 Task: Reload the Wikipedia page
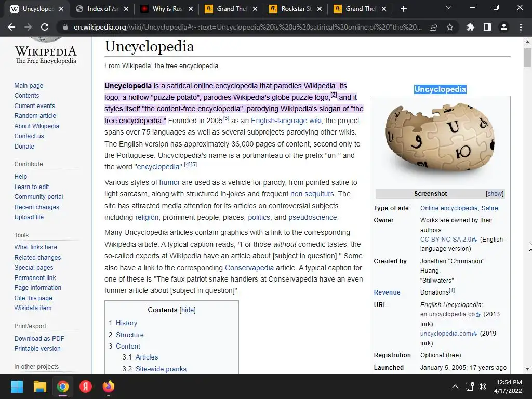pyautogui.click(x=45, y=27)
